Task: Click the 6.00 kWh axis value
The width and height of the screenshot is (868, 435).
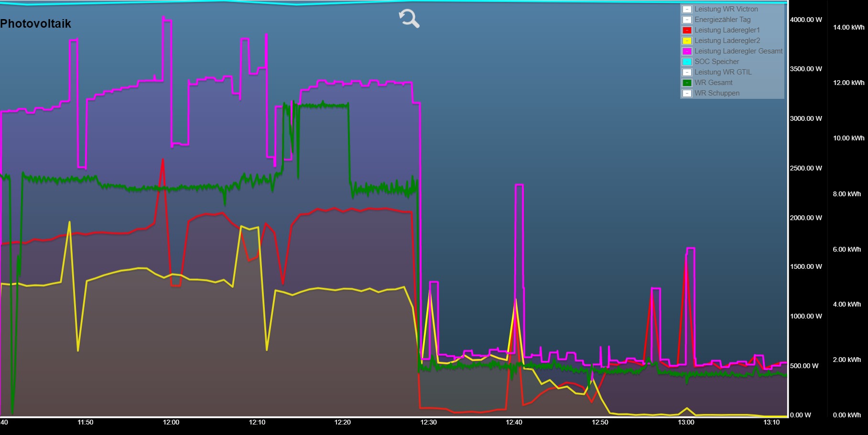Action: click(847, 249)
